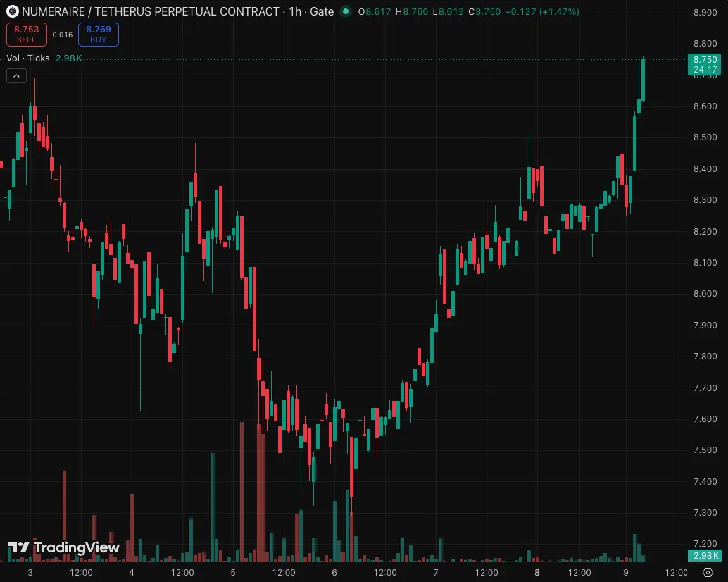The image size is (728, 582).
Task: Click date label 9 on time axis
Action: (626, 573)
